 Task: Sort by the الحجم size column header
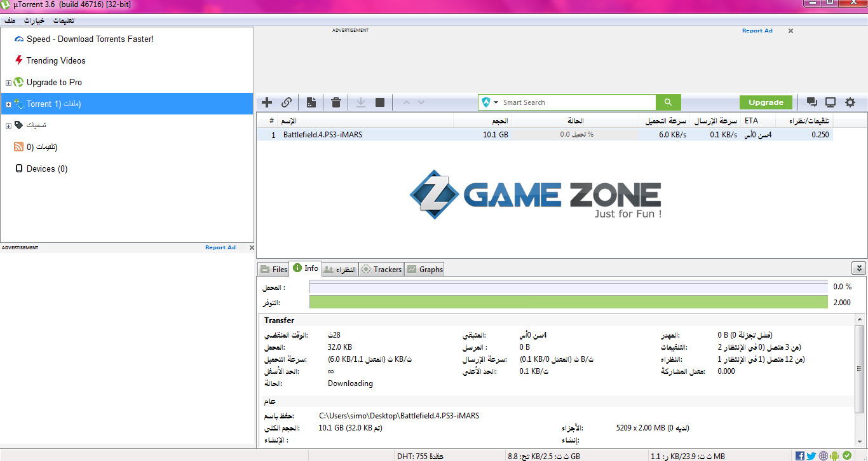[483, 121]
